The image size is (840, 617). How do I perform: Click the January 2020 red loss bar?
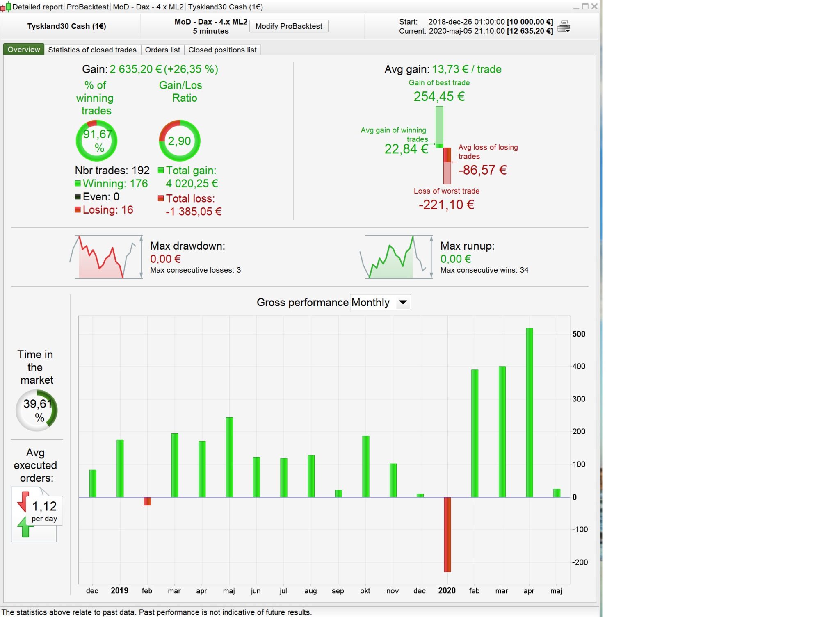coord(447,534)
